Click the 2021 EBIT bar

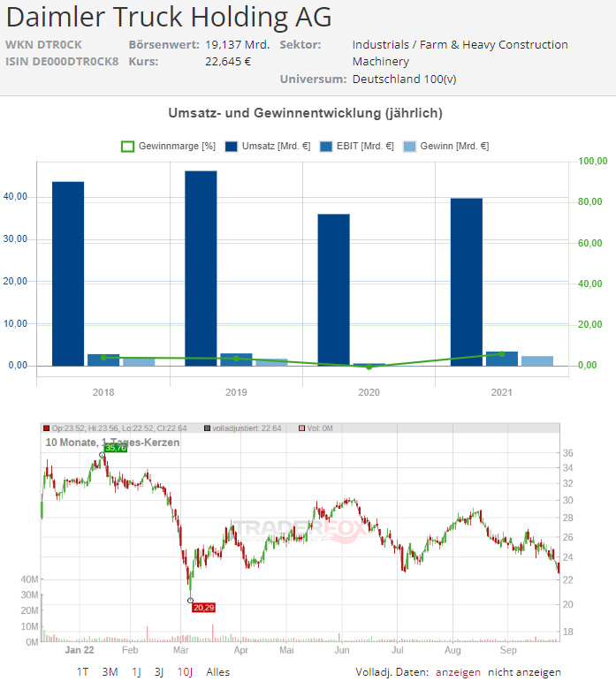pyautogui.click(x=502, y=359)
